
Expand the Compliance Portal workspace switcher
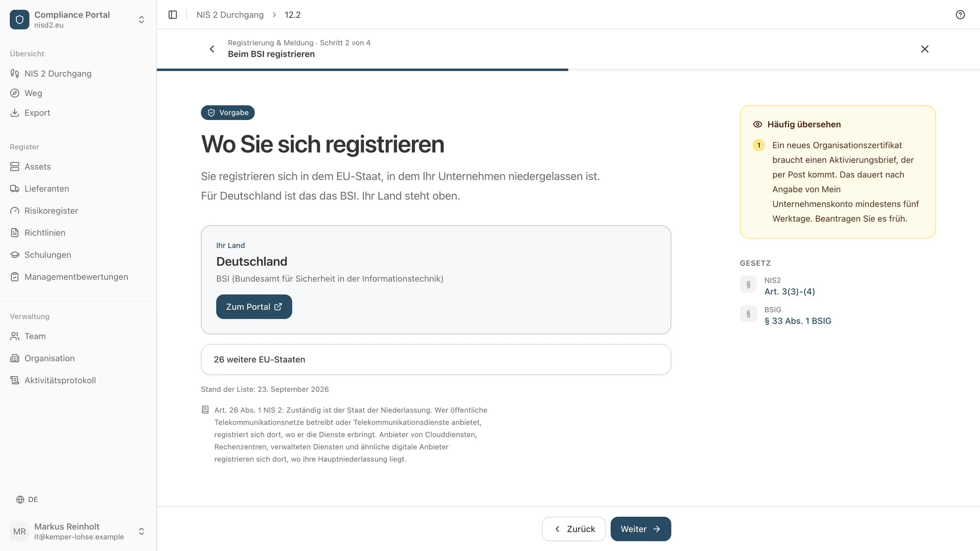[141, 20]
